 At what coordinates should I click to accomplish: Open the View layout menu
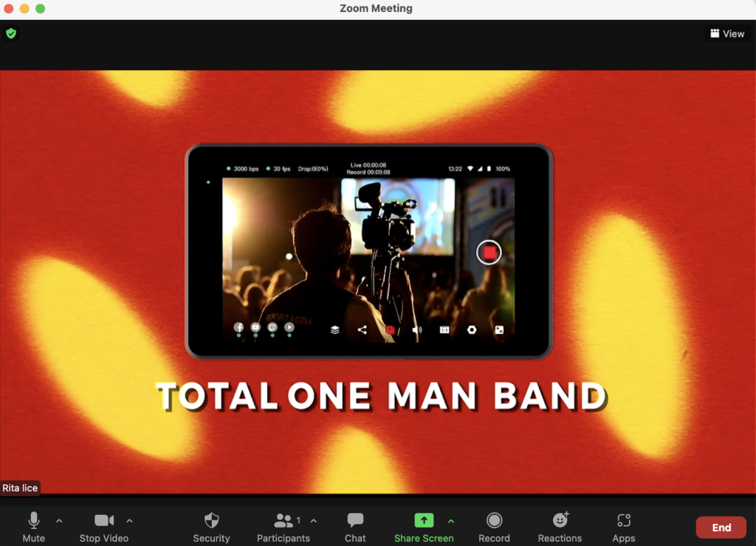(x=727, y=33)
